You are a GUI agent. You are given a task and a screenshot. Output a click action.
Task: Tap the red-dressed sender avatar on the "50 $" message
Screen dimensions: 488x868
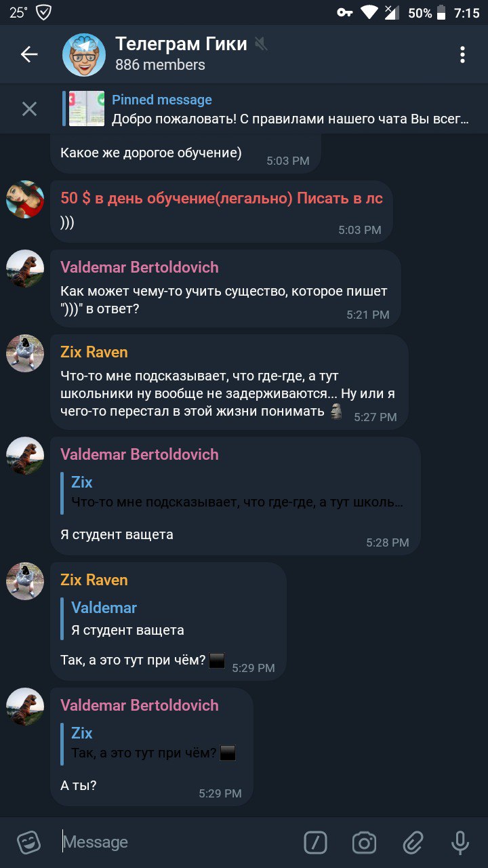point(25,199)
